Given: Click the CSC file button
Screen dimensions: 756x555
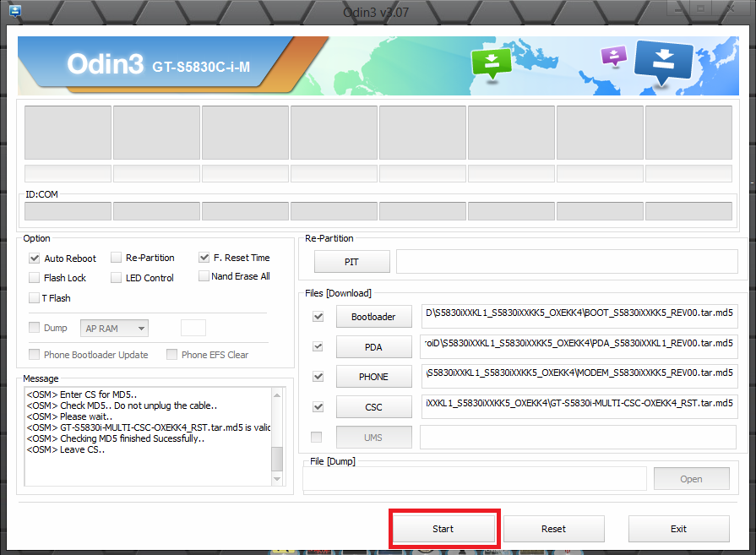Looking at the screenshot, I should click(x=373, y=407).
